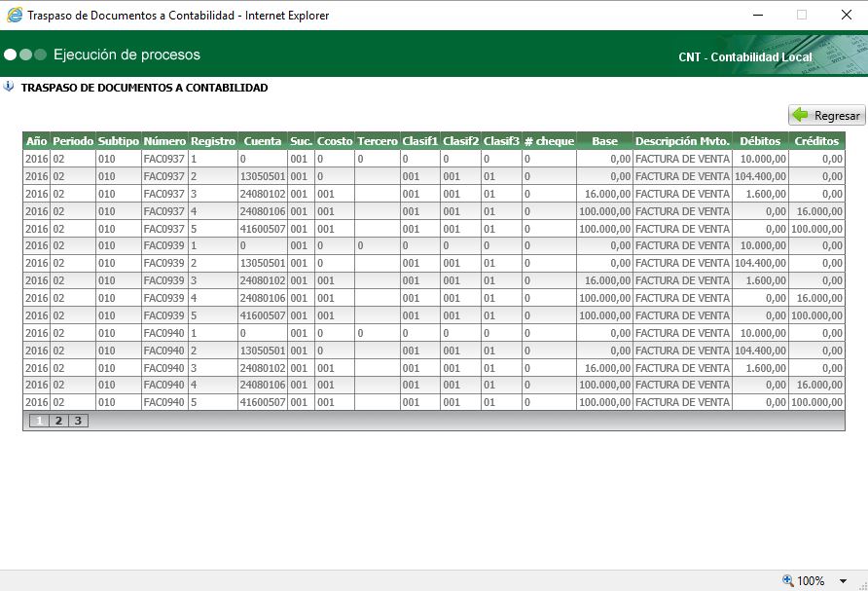Click the Registro column header
Image resolution: width=868 pixels, height=591 pixels.
pos(213,141)
